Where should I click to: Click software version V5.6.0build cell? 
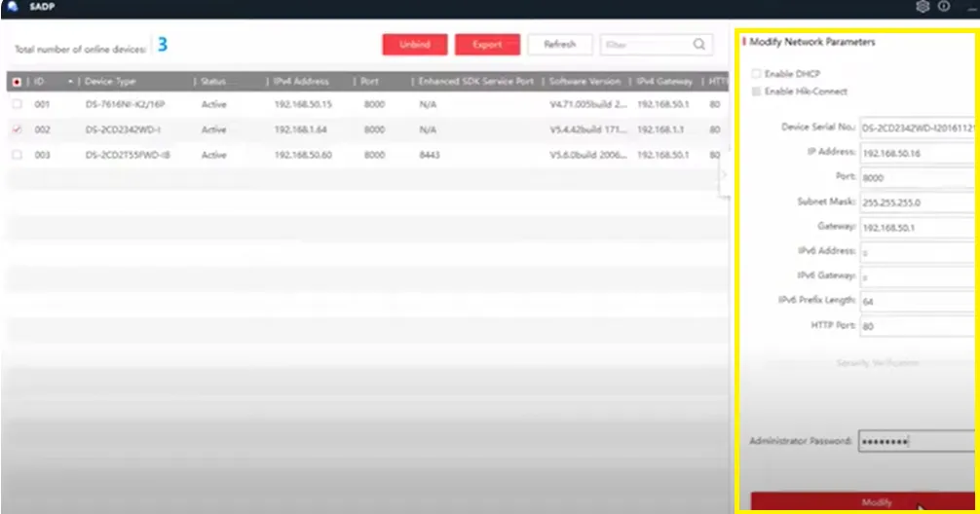588,154
